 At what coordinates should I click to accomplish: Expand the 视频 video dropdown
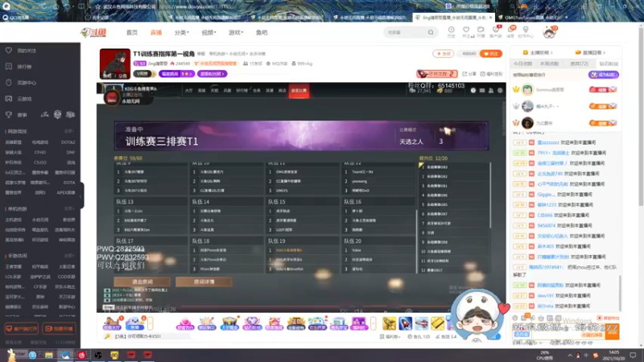pos(208,32)
